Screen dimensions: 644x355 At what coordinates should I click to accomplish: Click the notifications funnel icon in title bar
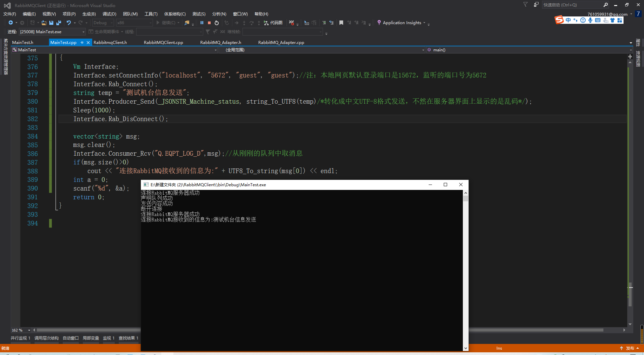(x=526, y=5)
